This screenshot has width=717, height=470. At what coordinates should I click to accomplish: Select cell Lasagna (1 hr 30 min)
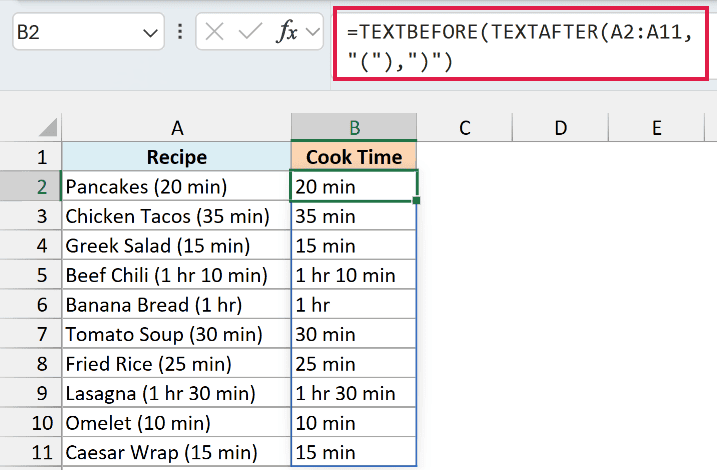177,393
